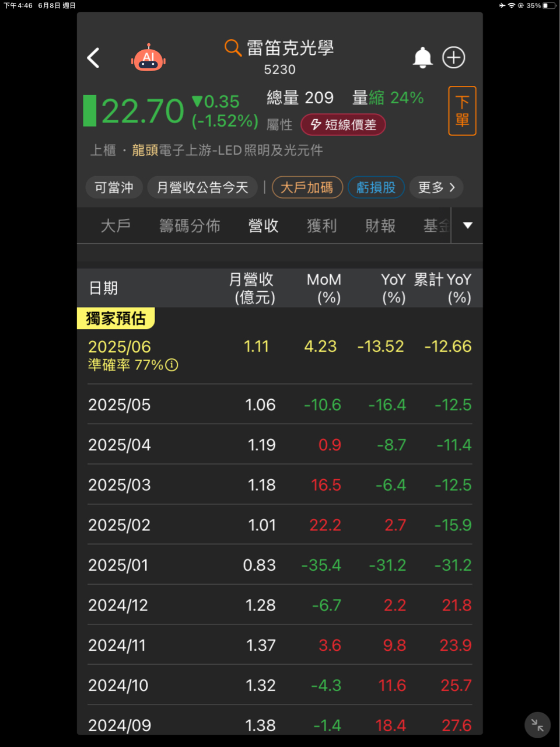Tap 2024/11 cumulative YoY 23.9
Viewport: 560px width, 747px height.
(x=456, y=645)
